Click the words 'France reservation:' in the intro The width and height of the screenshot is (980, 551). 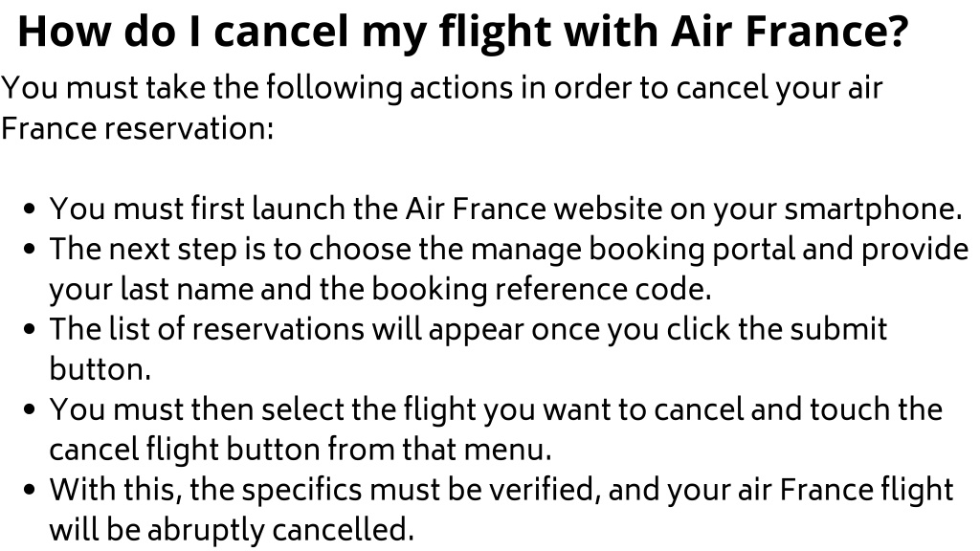138,129
